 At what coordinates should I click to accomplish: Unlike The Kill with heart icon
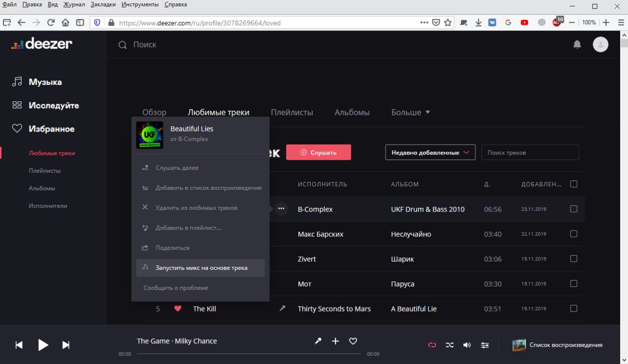coord(178,309)
